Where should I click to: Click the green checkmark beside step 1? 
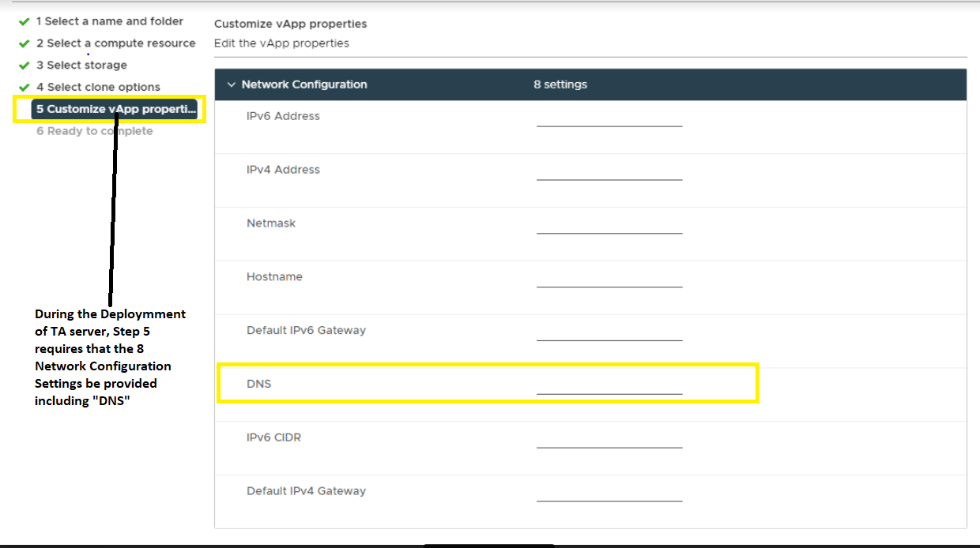[x=24, y=22]
